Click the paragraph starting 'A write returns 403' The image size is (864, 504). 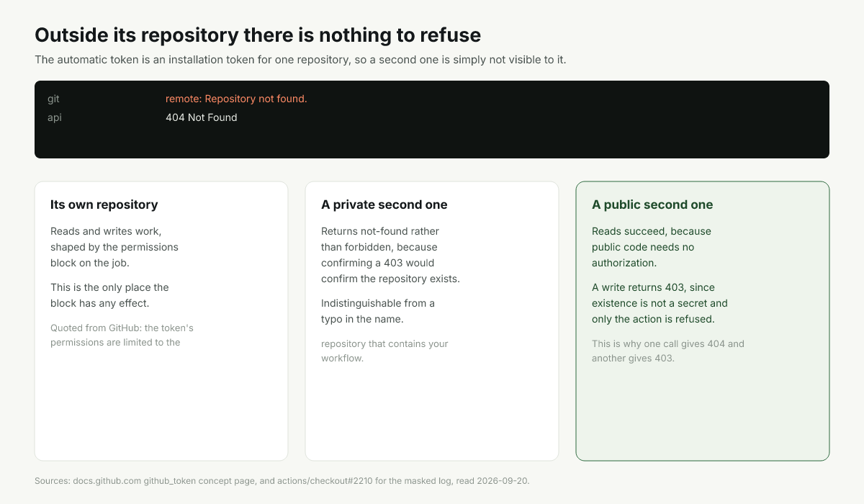660,303
